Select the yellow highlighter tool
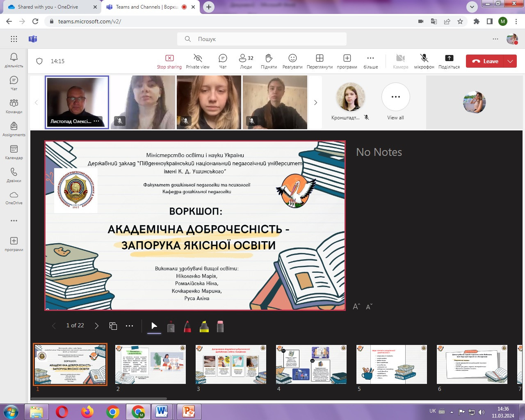Screen dimensions: 525x420 (204, 326)
